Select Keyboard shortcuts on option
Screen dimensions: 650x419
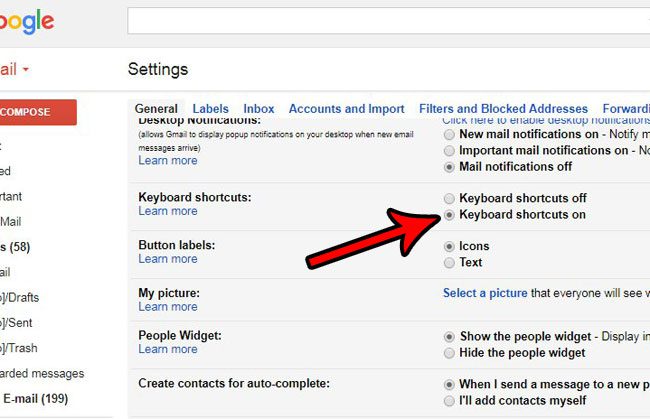click(x=450, y=215)
